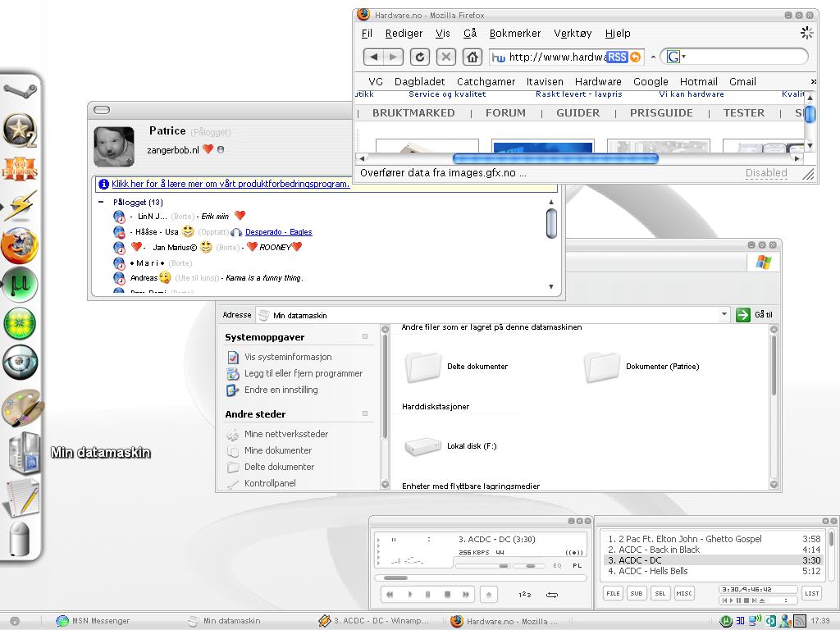Image resolution: width=840 pixels, height=630 pixels.
Task: Collapse Andre steder panel
Action: [365, 413]
